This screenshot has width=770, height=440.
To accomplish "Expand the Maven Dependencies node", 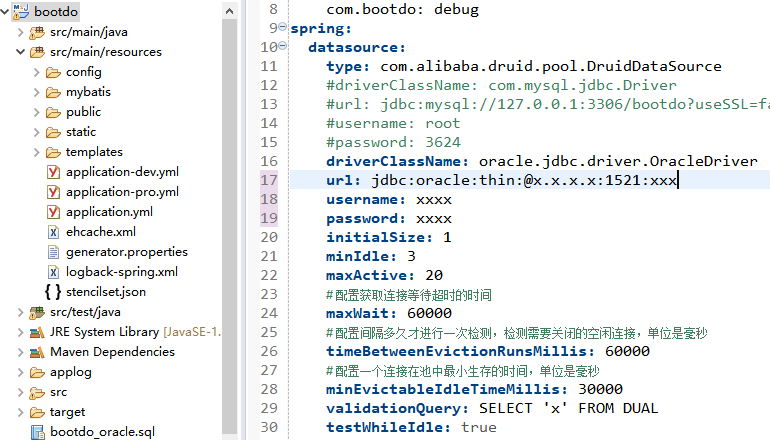I will point(20,353).
